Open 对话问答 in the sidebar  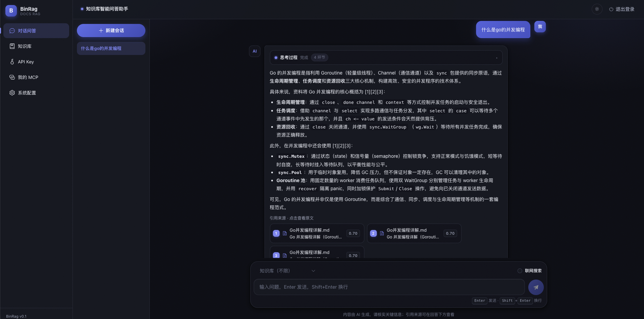point(36,31)
